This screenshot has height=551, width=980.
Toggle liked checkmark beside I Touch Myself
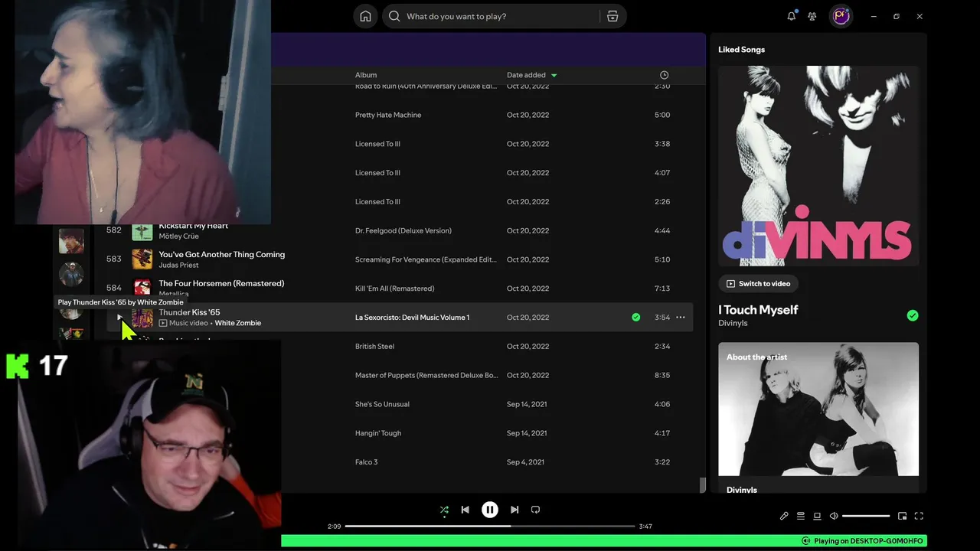(x=912, y=315)
